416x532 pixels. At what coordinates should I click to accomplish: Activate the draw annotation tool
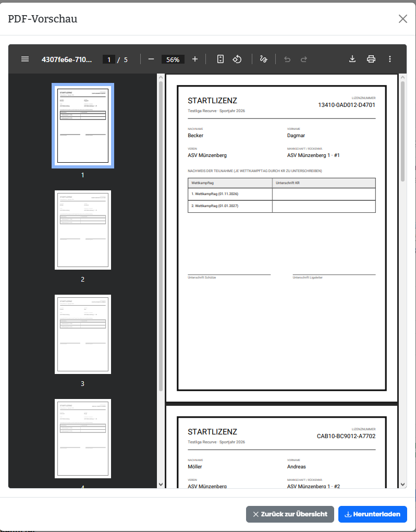263,59
